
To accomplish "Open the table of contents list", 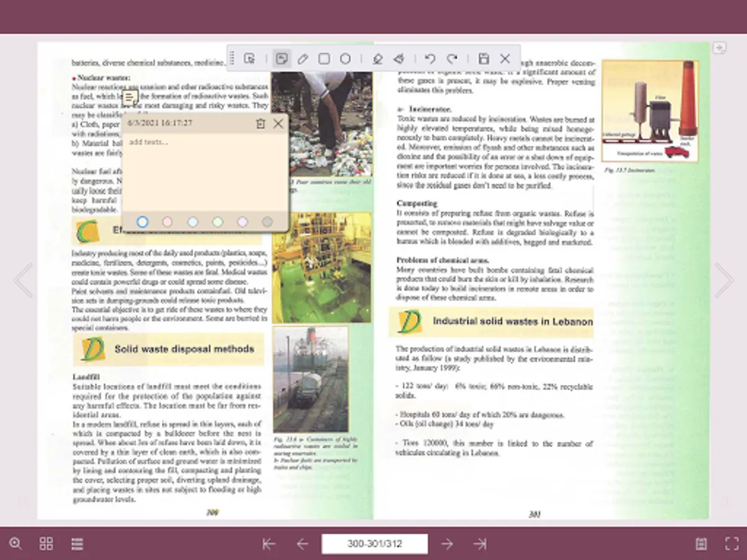I will click(x=77, y=544).
